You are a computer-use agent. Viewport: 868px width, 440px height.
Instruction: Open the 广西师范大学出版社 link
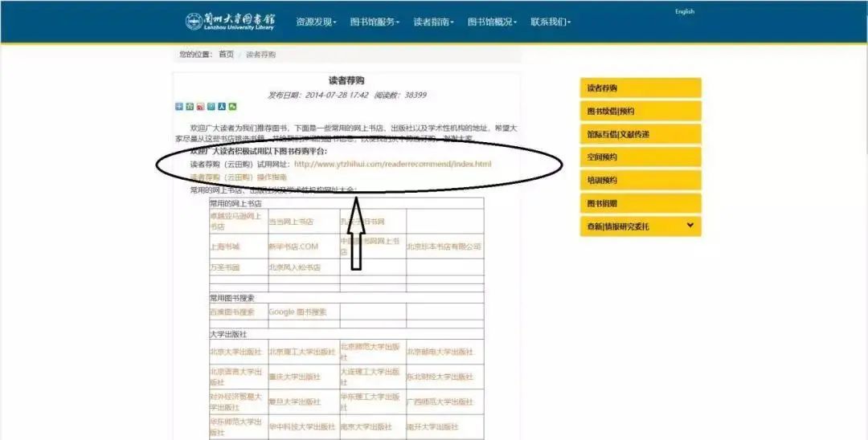440,401
